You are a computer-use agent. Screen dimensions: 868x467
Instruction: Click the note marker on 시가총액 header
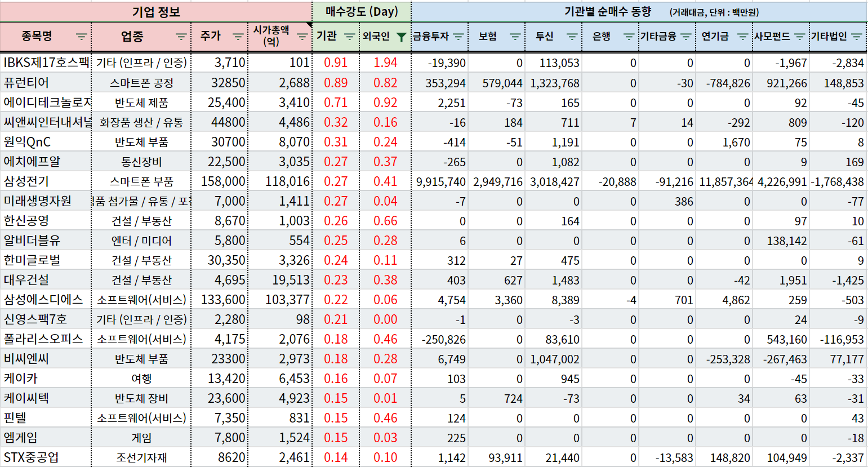point(309,25)
